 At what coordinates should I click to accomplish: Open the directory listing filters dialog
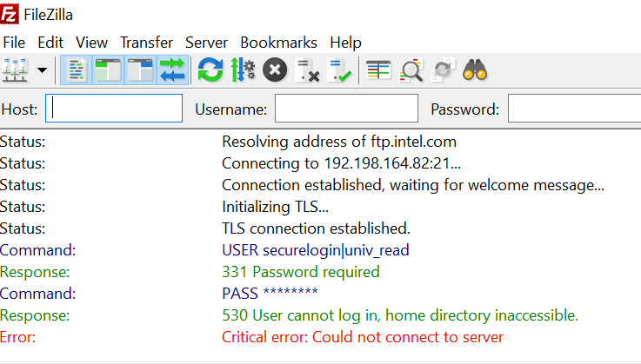(377, 69)
